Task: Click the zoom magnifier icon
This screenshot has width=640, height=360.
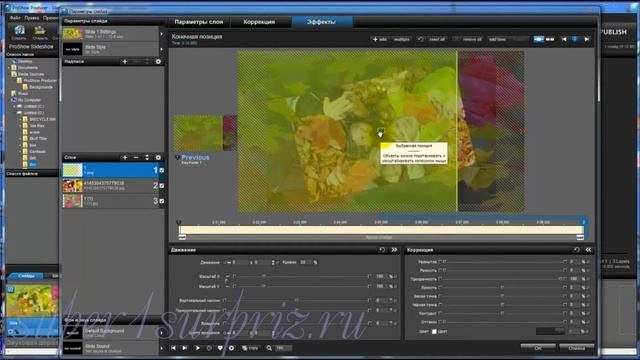Action: click(x=269, y=348)
